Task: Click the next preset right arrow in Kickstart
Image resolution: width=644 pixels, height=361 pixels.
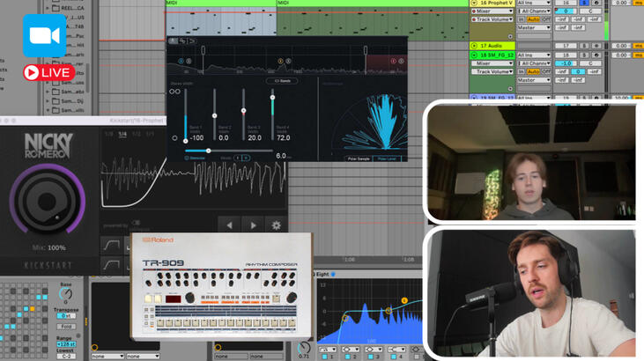Action: 253,225
